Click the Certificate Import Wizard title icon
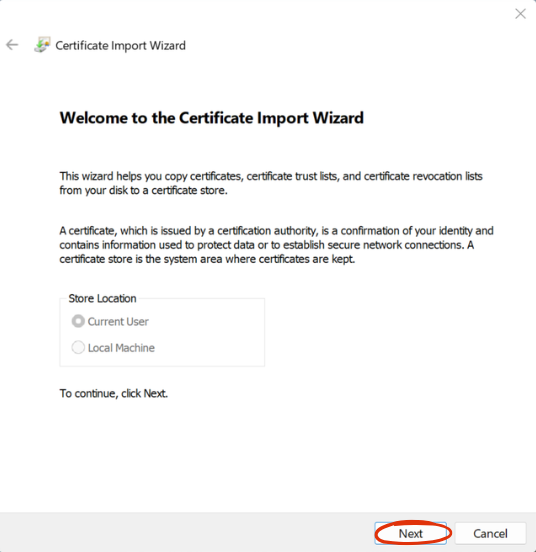The height and width of the screenshot is (552, 536). pos(42,45)
